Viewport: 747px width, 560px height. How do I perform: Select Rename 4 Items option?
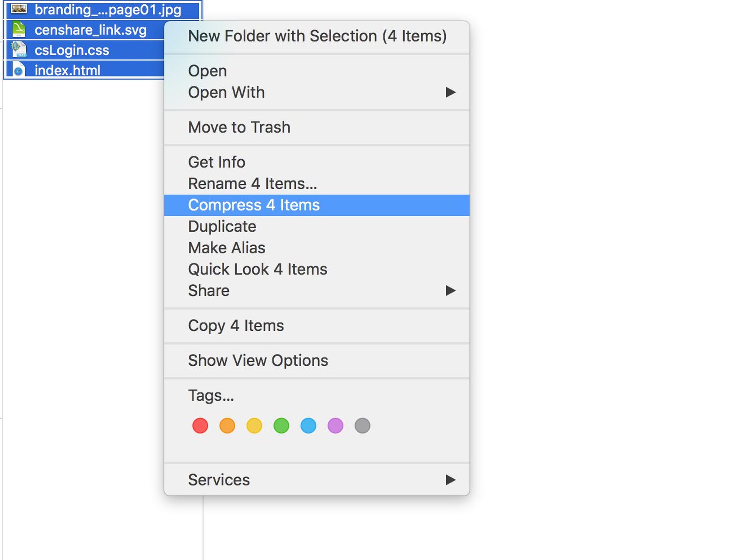point(252,183)
